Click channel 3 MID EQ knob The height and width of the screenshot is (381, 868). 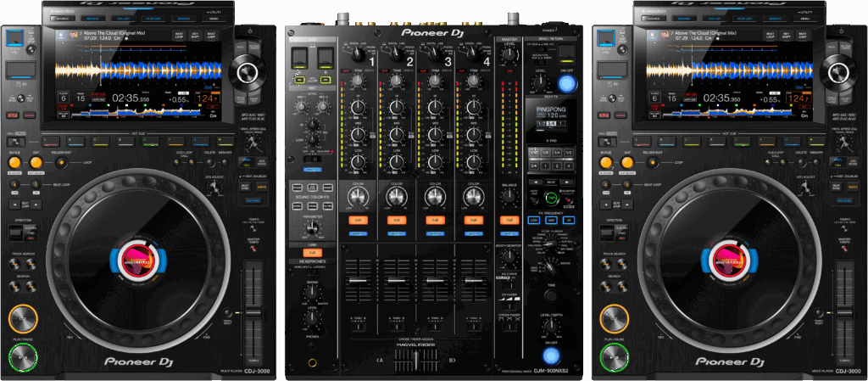point(435,134)
